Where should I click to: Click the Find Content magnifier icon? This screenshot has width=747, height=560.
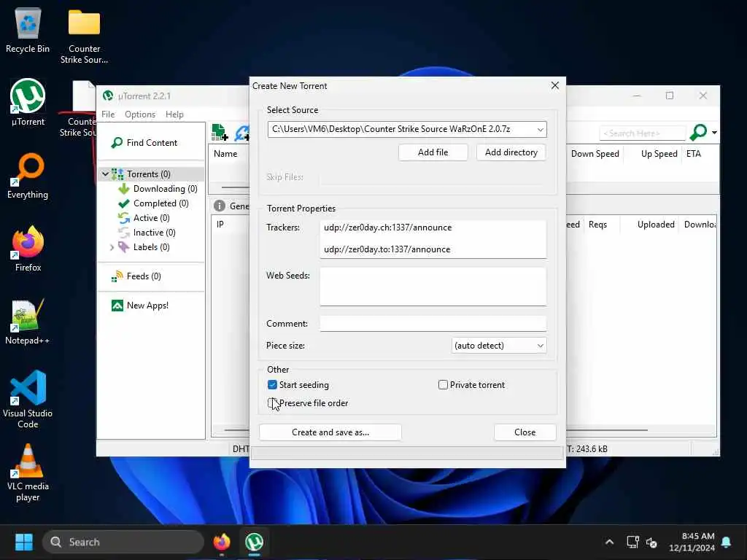(117, 142)
